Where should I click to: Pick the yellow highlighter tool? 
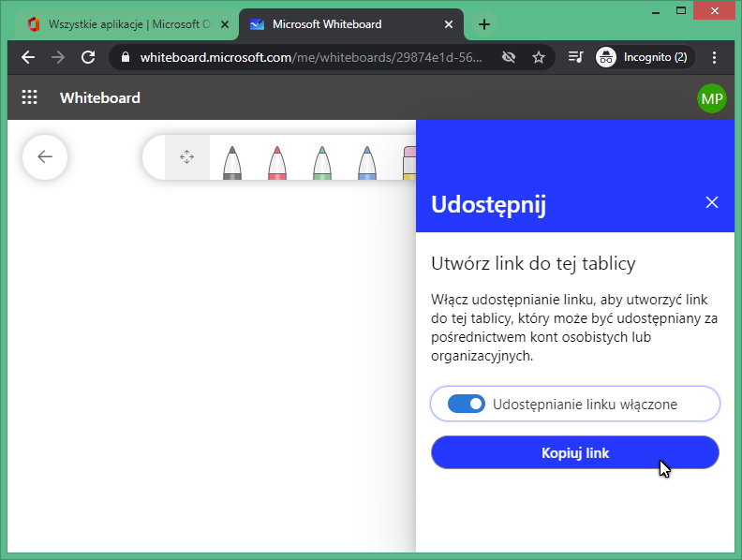point(408,162)
